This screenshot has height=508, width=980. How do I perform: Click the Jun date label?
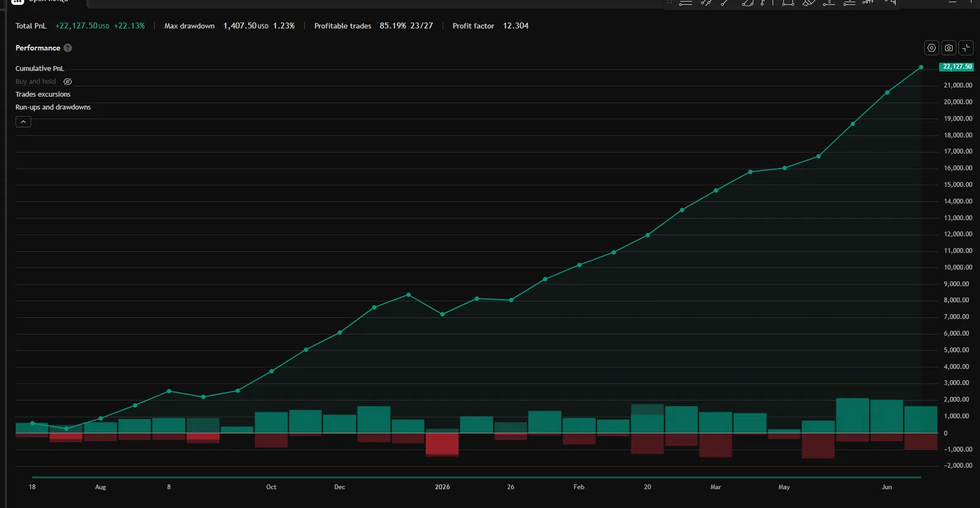[887, 487]
